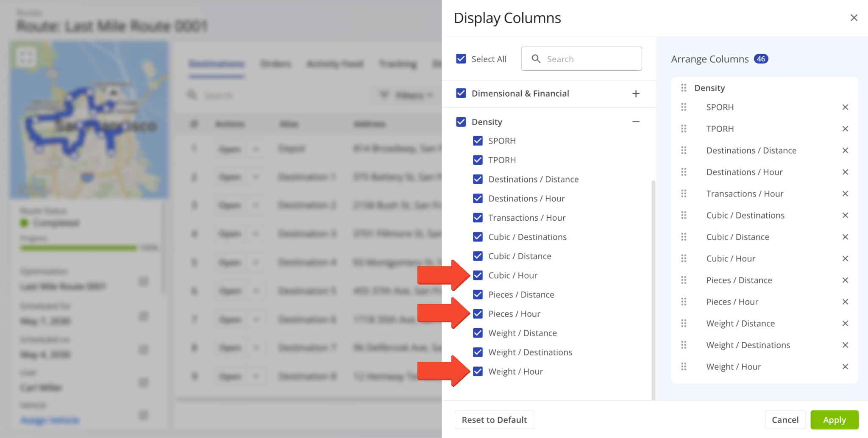Image resolution: width=868 pixels, height=438 pixels.
Task: Click the green route progress bar
Action: [x=79, y=248]
